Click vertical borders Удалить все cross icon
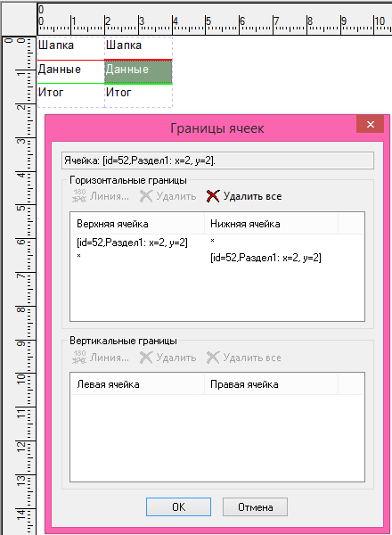 coord(213,358)
